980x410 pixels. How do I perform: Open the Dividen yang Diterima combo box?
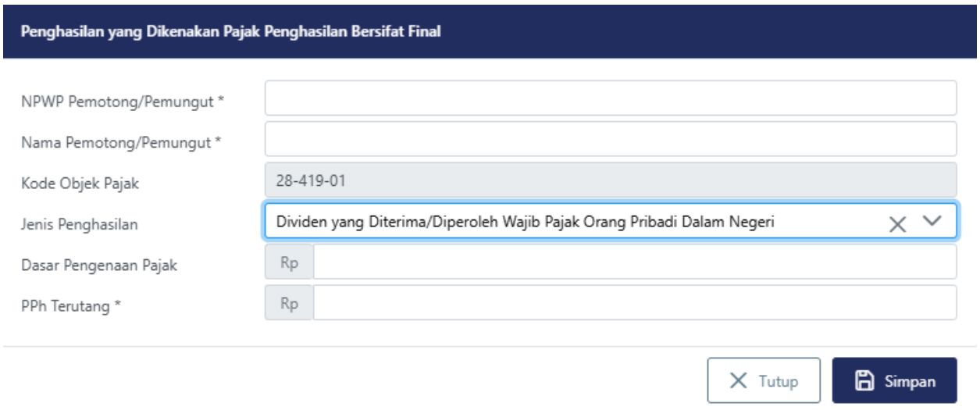tap(570, 223)
